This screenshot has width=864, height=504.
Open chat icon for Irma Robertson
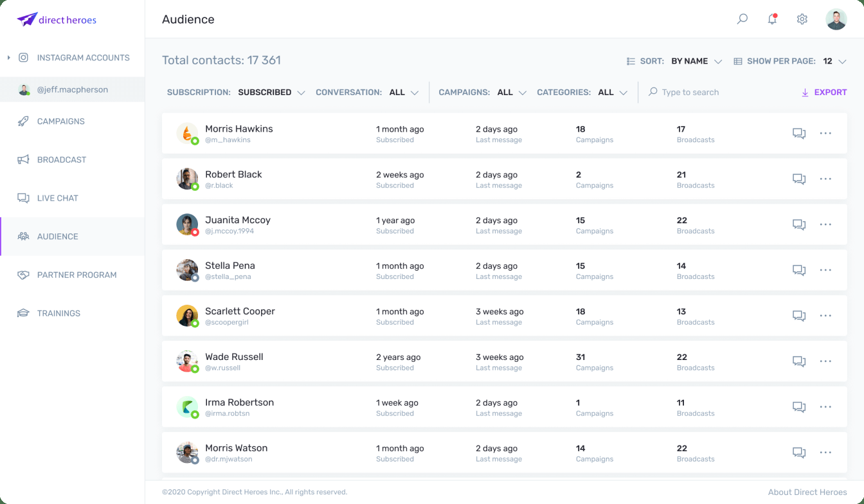tap(799, 408)
